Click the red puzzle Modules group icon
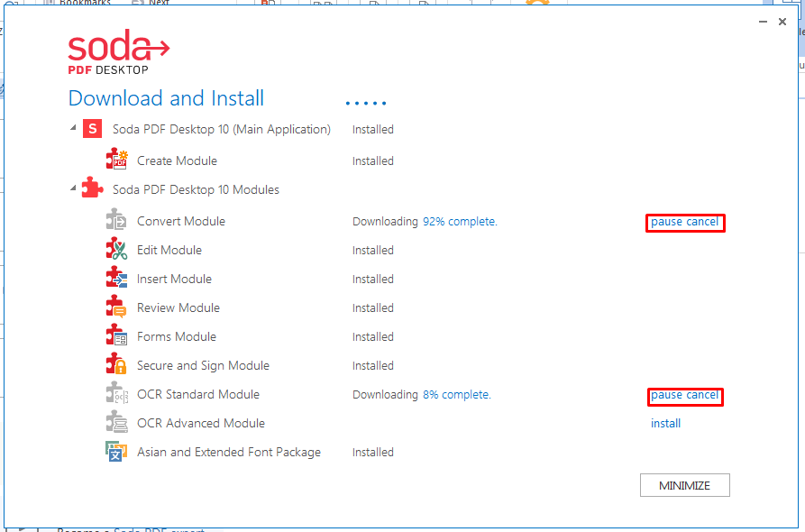Viewport: 805px width, 532px height. [93, 188]
